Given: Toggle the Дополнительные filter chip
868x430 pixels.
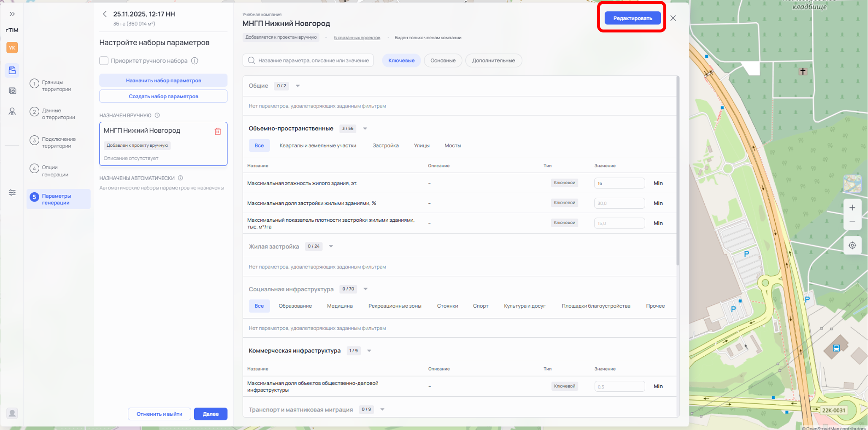Looking at the screenshot, I should 493,61.
